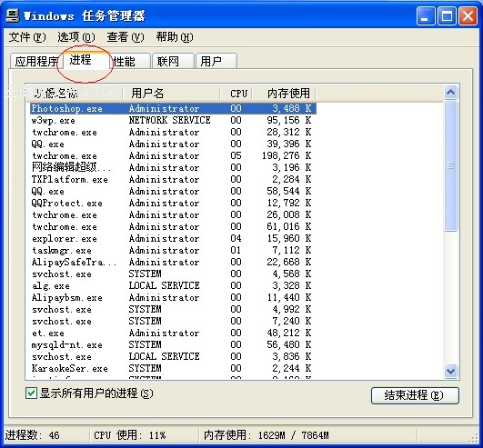This screenshot has width=483, height=448.
Task: Select twchrome.exe using 28,312 K
Action: point(173,133)
